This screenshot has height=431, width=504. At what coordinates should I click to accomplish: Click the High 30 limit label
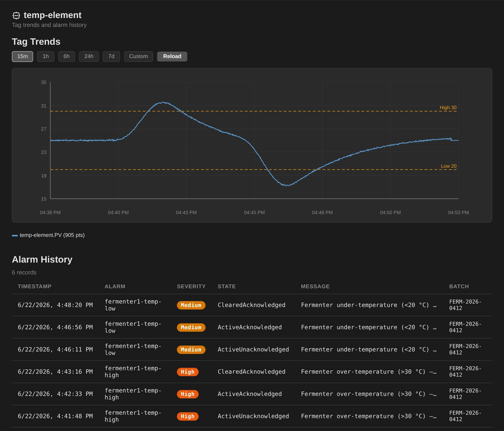click(x=448, y=108)
